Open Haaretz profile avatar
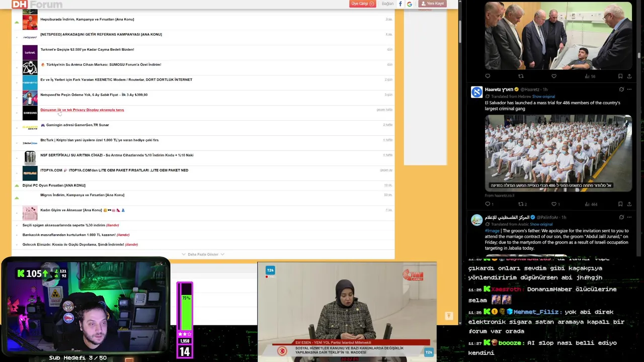The image size is (644, 362). [476, 92]
